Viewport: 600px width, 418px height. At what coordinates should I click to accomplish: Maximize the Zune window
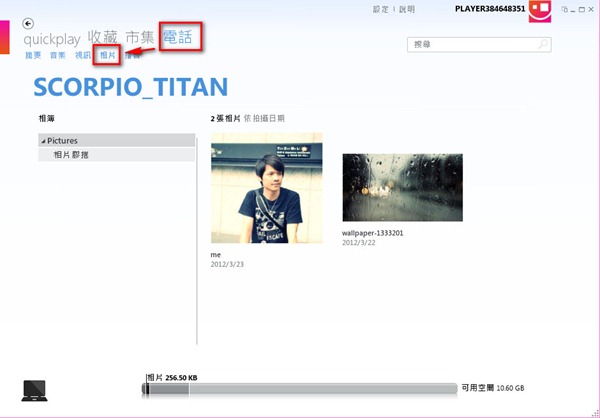coord(582,10)
